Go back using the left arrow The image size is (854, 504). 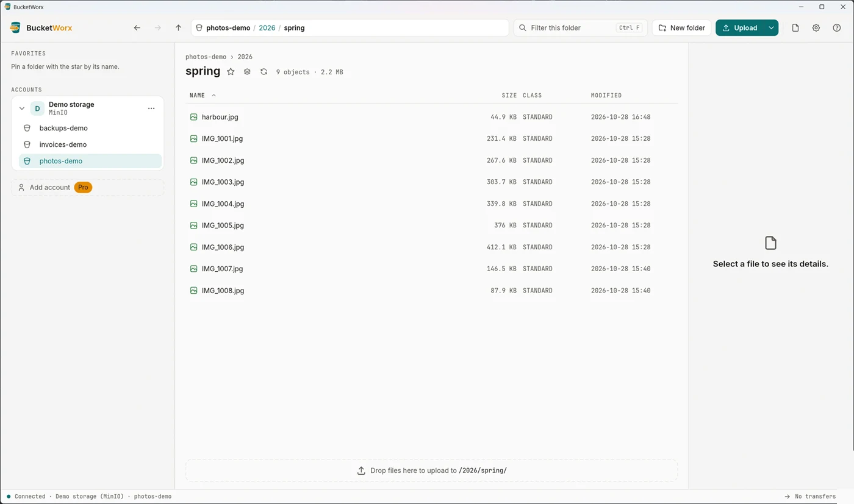[x=137, y=28]
